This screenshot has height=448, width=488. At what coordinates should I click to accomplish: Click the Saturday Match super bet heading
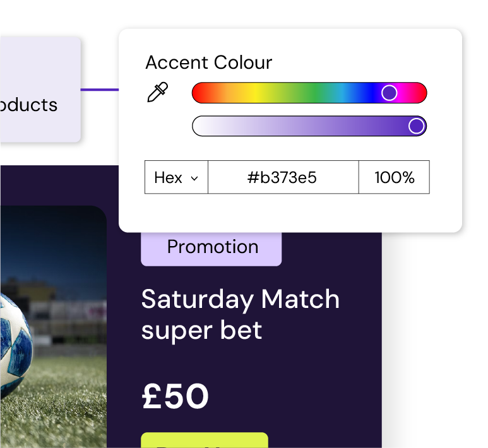click(240, 314)
